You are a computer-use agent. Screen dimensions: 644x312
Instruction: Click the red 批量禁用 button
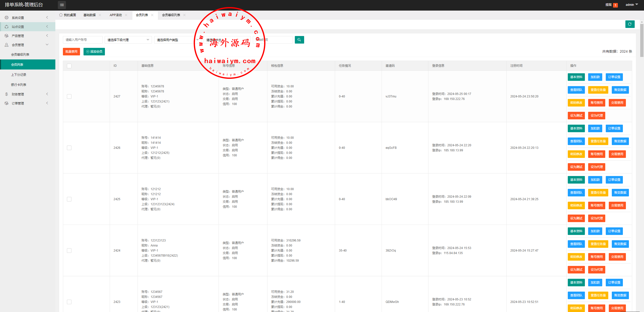tap(71, 52)
